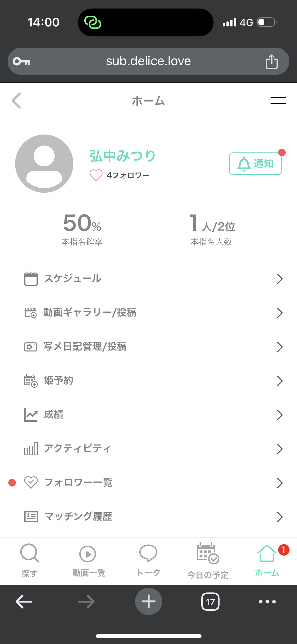Go back with the header chevron
Viewport: 297px width, 644px height.
click(17, 101)
